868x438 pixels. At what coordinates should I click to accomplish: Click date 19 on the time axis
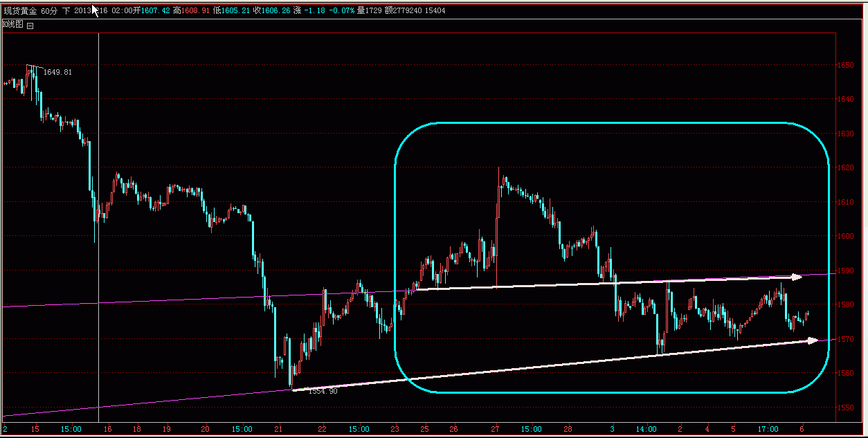tap(167, 429)
